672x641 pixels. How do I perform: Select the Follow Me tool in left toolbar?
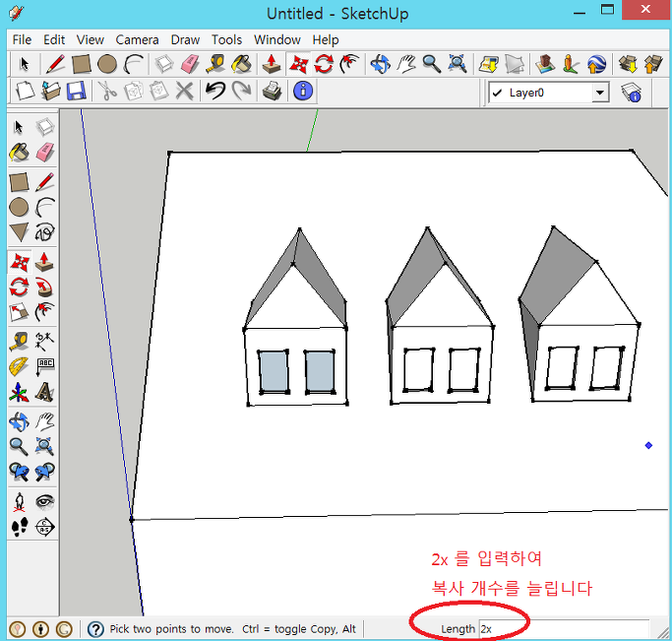point(44,288)
